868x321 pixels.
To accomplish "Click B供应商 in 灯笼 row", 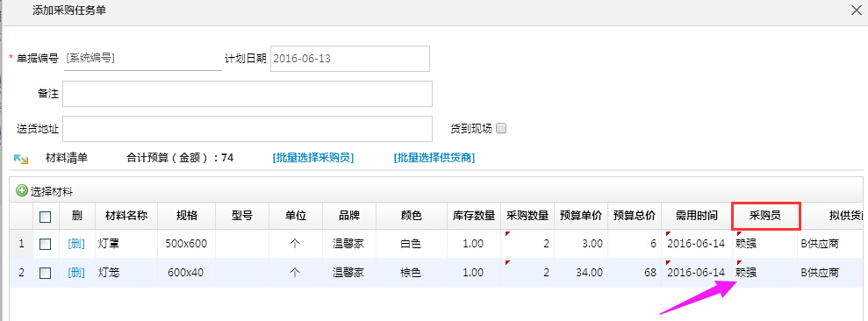I will 819,272.
